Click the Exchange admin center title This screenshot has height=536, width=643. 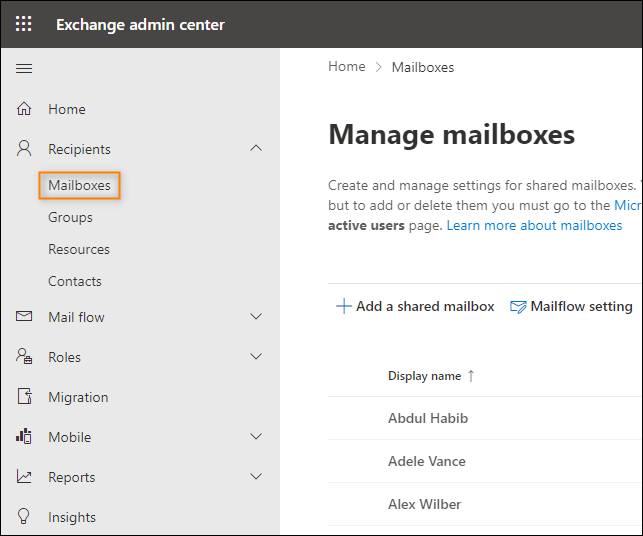pyautogui.click(x=140, y=25)
